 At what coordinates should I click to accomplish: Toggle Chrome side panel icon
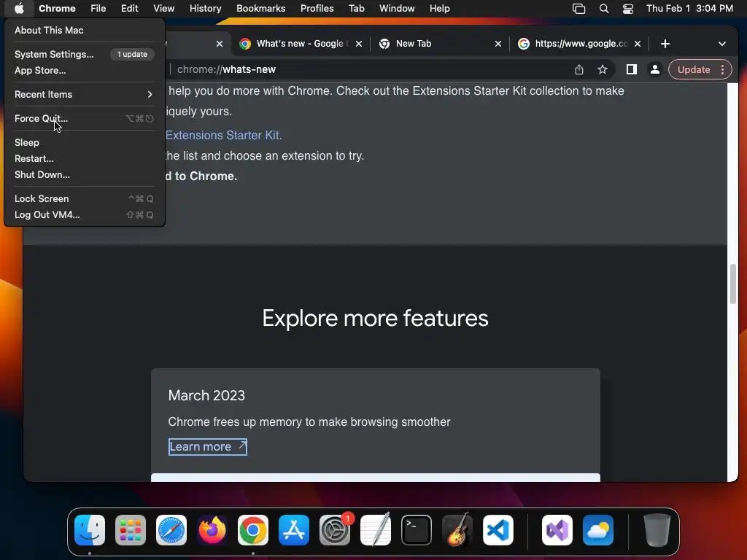631,69
